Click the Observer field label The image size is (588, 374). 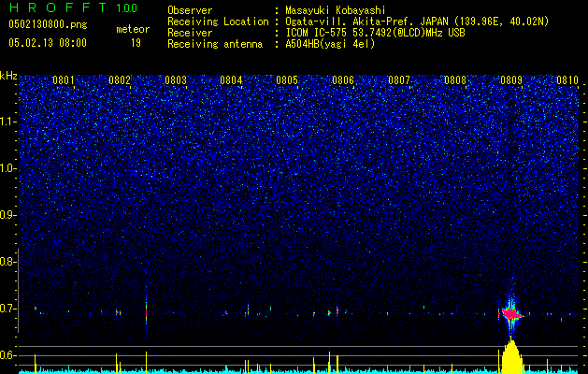(190, 10)
